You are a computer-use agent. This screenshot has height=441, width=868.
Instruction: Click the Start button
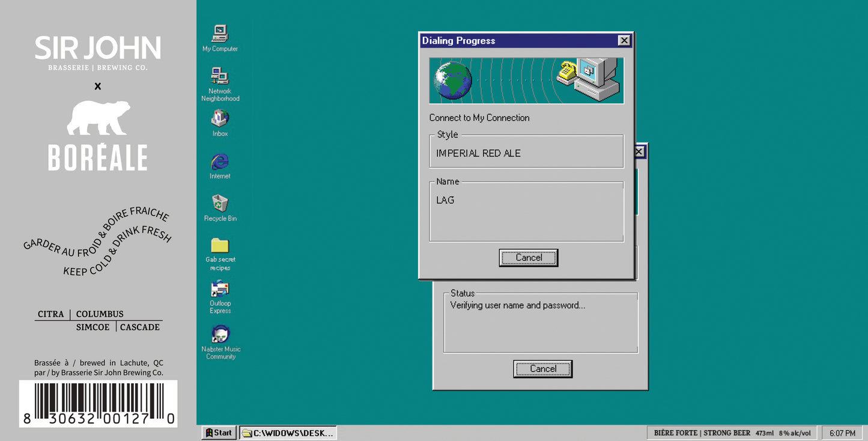tap(219, 433)
